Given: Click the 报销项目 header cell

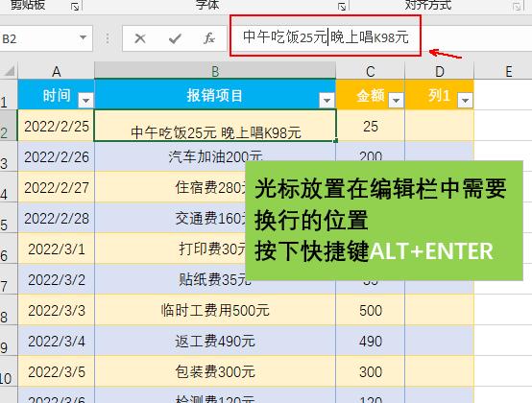Looking at the screenshot, I should click(x=215, y=95).
